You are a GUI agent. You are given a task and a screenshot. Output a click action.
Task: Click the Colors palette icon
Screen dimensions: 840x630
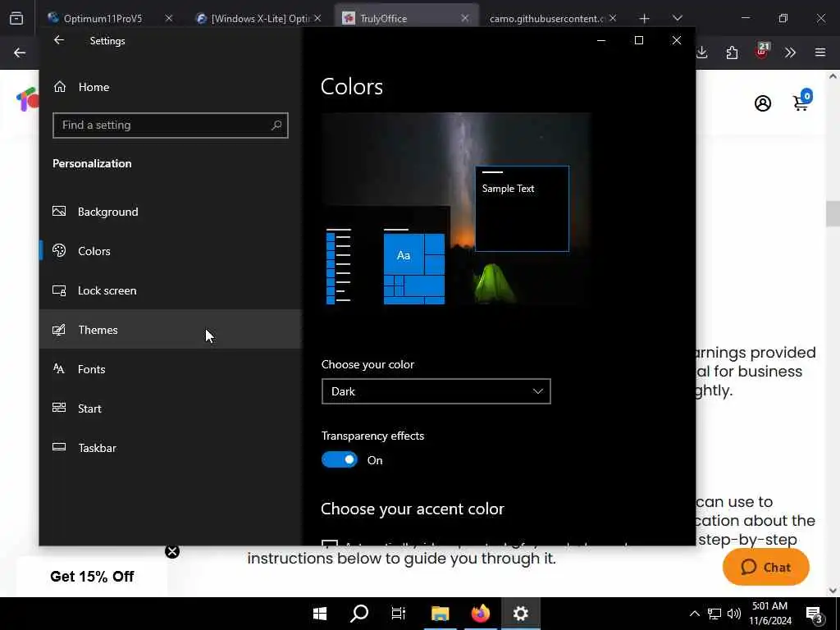pos(59,250)
